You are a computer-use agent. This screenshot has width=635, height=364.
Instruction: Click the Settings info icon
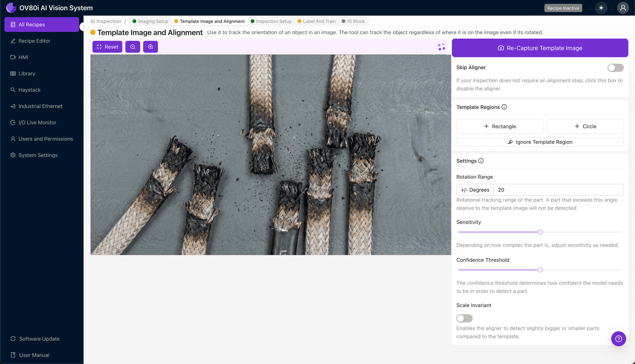coord(481,161)
